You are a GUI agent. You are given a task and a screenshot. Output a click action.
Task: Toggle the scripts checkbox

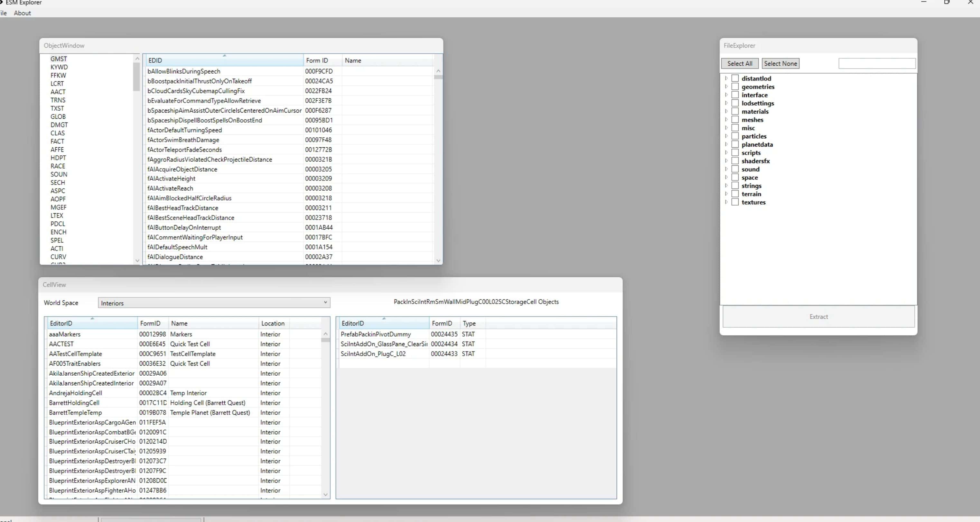[735, 152]
